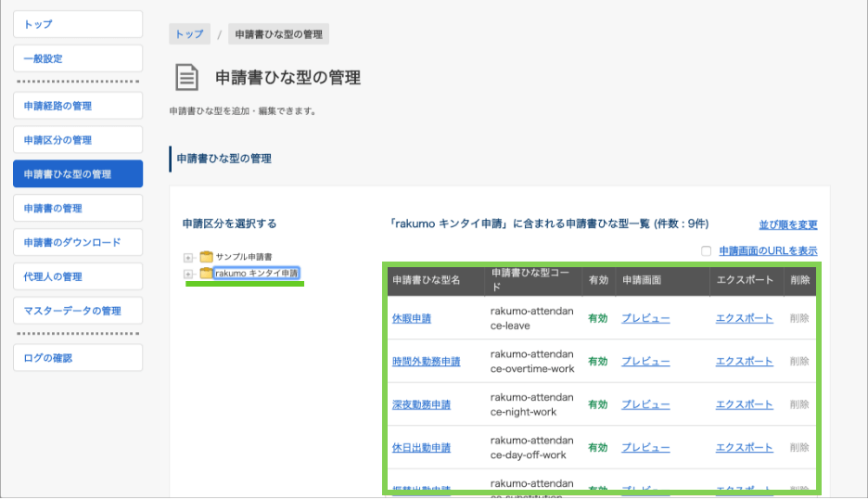Preview the 深夜勤務申請 form

click(645, 404)
